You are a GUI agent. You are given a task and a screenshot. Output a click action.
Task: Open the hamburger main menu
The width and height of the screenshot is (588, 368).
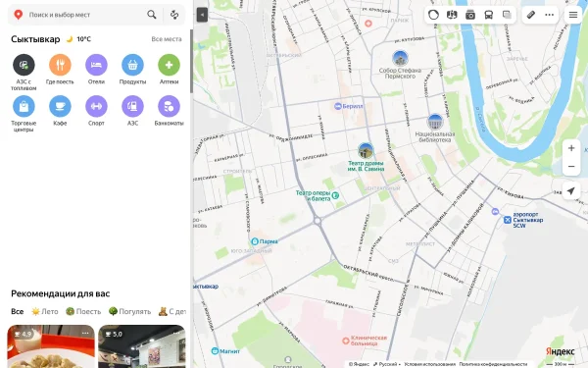point(573,15)
